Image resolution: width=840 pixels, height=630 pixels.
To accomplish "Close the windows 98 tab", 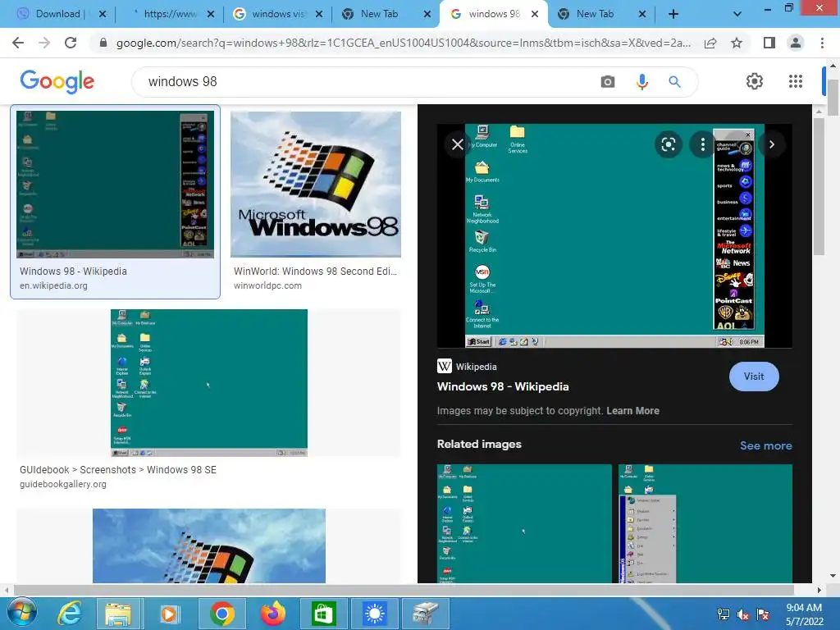I will 535,14.
